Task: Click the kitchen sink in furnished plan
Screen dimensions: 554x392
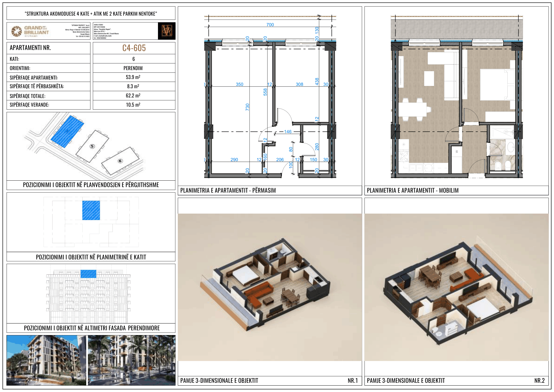Action: click(416, 168)
